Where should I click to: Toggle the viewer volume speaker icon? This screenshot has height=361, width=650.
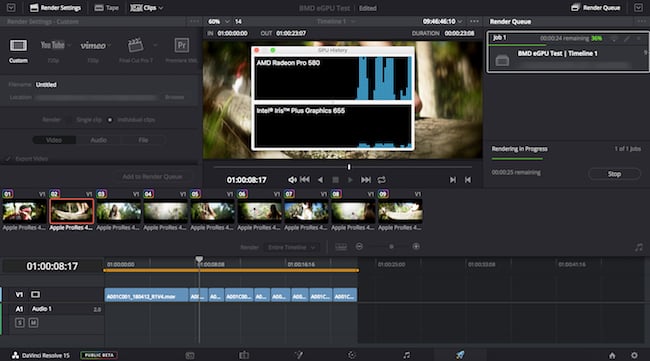coord(292,180)
